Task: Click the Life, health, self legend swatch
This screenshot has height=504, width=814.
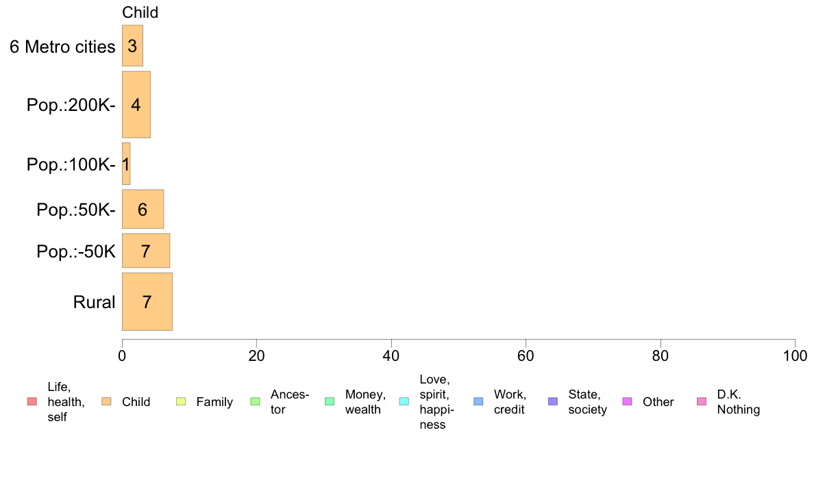Action: click(32, 402)
